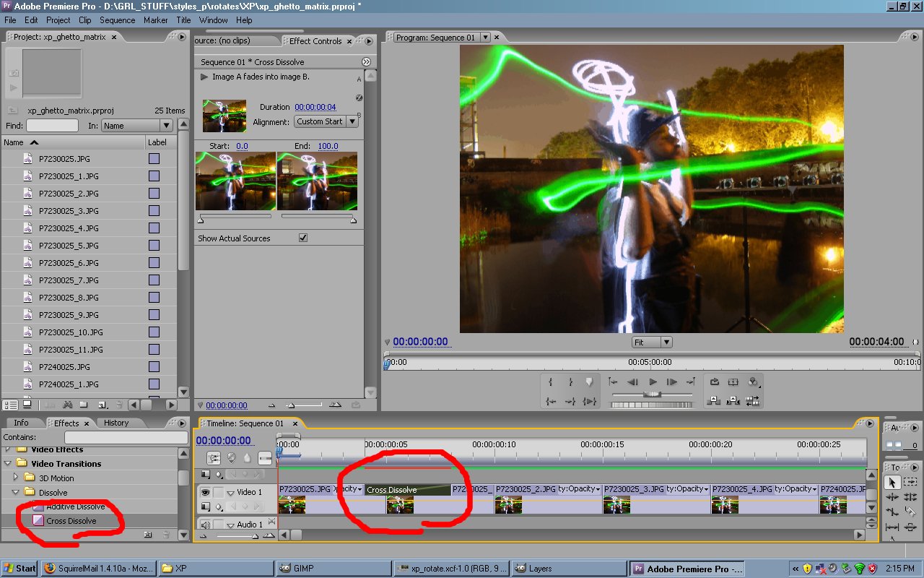924x578 pixels.
Task: Click the Set In Point button
Action: pos(551,381)
